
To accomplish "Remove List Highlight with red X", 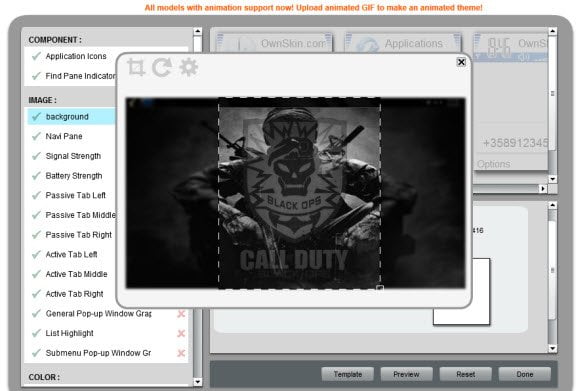I will tap(181, 333).
